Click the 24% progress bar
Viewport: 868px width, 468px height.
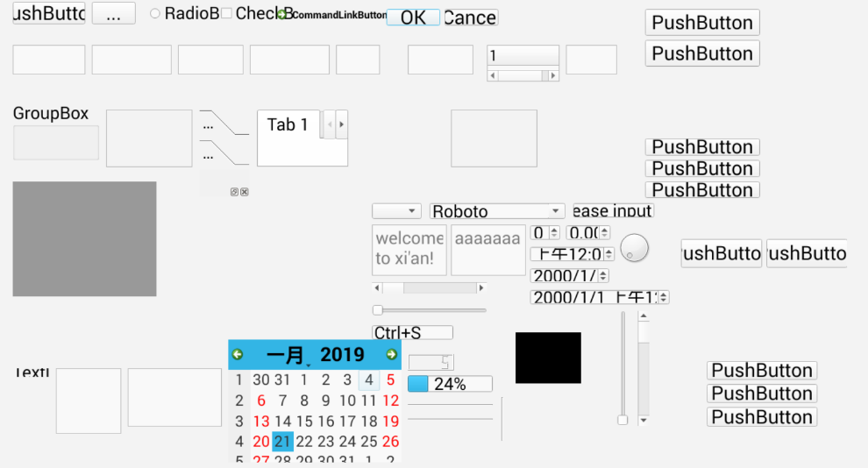[x=450, y=384]
